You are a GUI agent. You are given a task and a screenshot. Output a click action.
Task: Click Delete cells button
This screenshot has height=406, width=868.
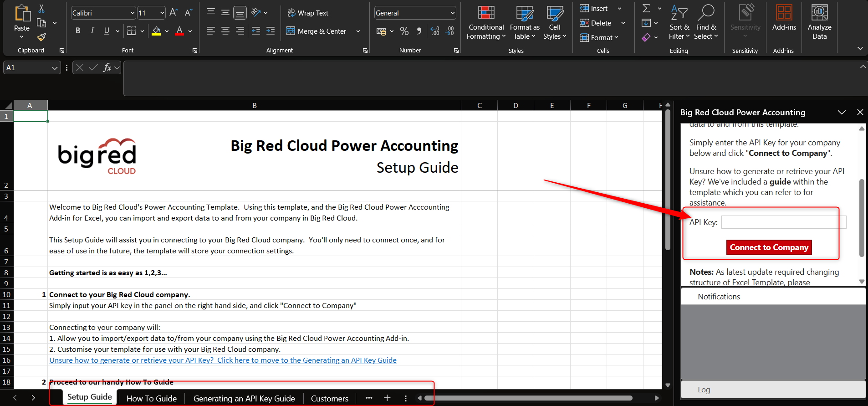[596, 23]
